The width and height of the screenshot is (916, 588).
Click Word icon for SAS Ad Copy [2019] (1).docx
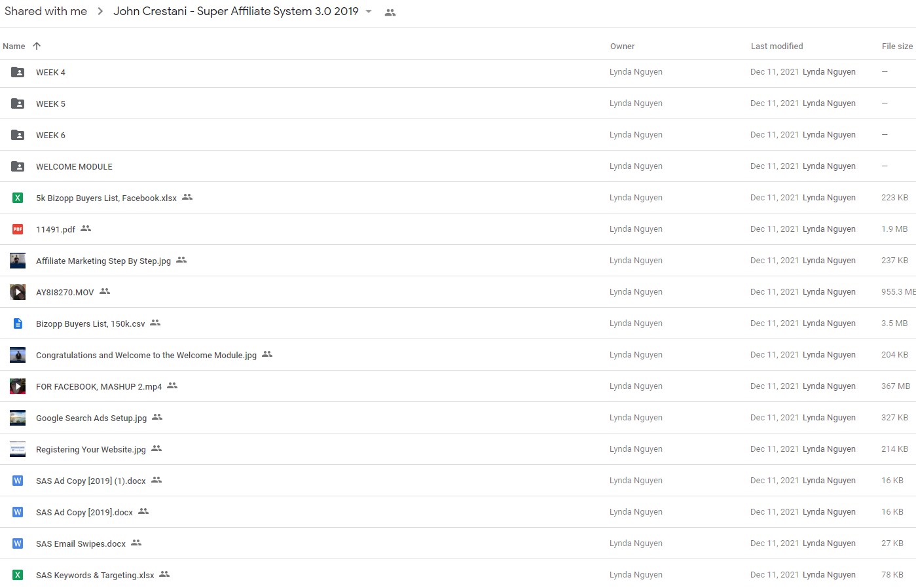coord(18,481)
